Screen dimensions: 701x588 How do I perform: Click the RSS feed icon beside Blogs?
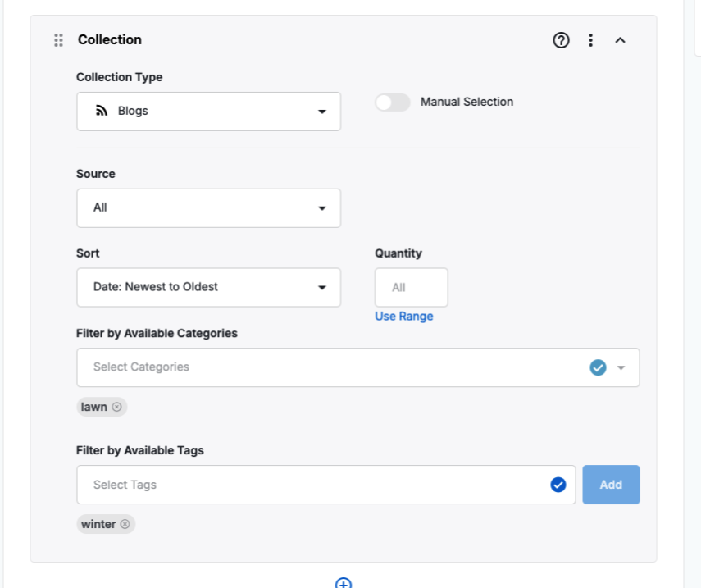click(x=102, y=111)
